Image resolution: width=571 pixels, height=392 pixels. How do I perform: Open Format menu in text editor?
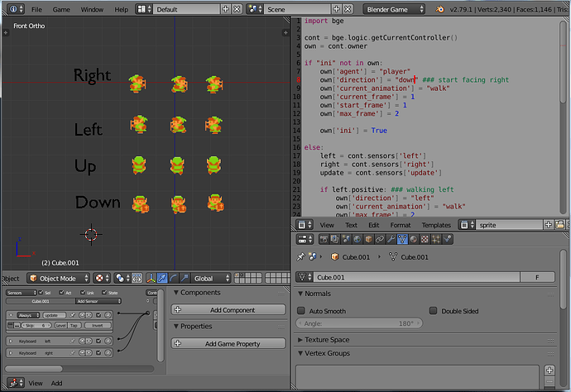(401, 225)
